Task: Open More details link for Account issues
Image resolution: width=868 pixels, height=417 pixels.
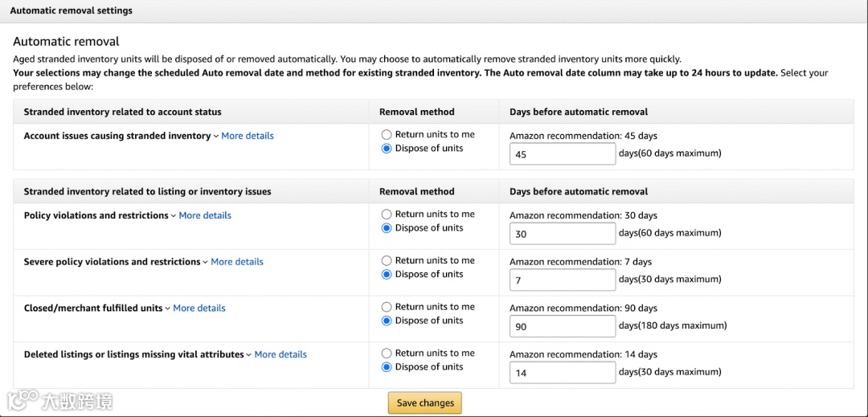Action: click(248, 136)
